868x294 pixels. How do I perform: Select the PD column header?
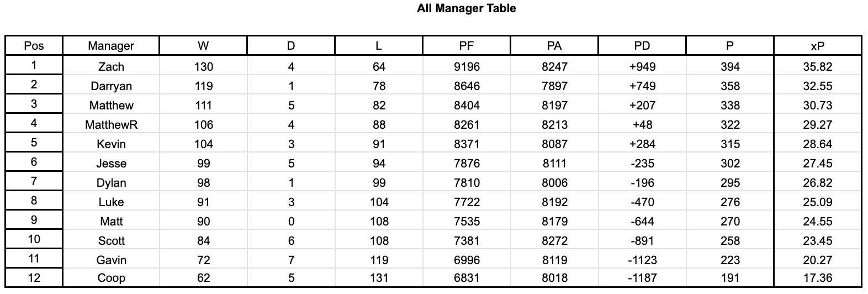(642, 46)
